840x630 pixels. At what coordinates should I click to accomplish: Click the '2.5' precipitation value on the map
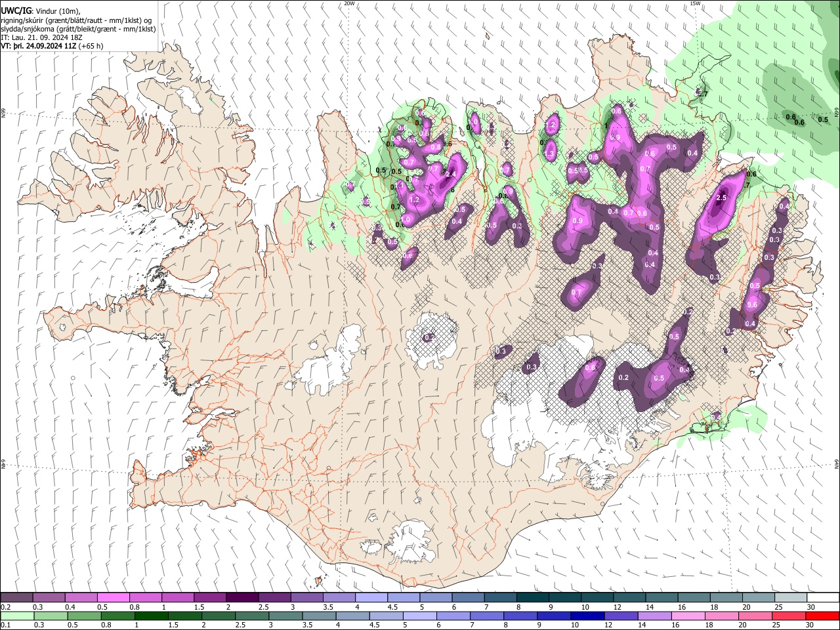pyautogui.click(x=722, y=198)
